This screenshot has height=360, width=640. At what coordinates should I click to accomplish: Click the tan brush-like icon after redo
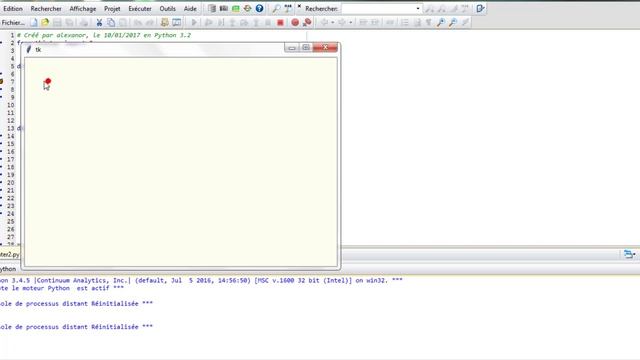[164, 22]
